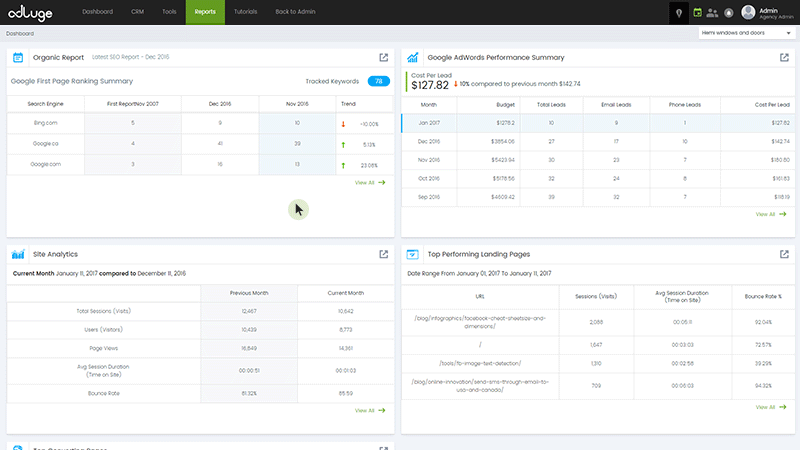Click the Organic Report calendar icon
This screenshot has height=450, width=800.
point(18,57)
